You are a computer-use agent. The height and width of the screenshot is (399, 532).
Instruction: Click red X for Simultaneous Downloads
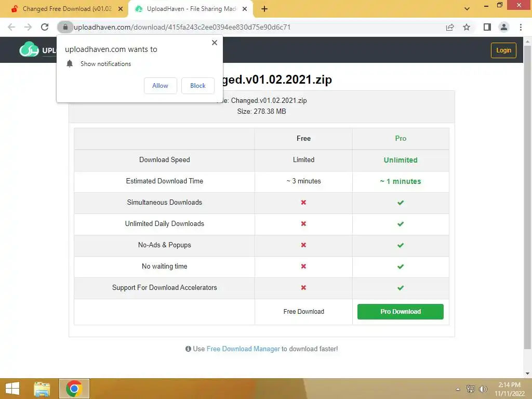click(303, 202)
